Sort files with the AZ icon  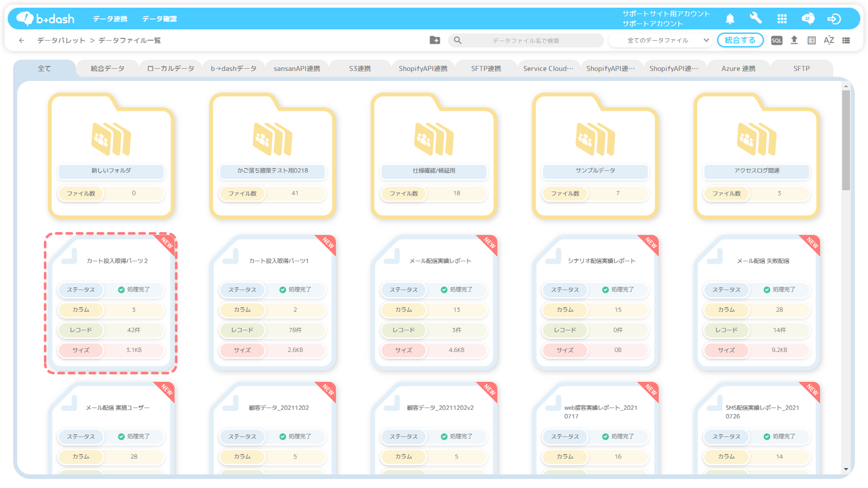[829, 40]
